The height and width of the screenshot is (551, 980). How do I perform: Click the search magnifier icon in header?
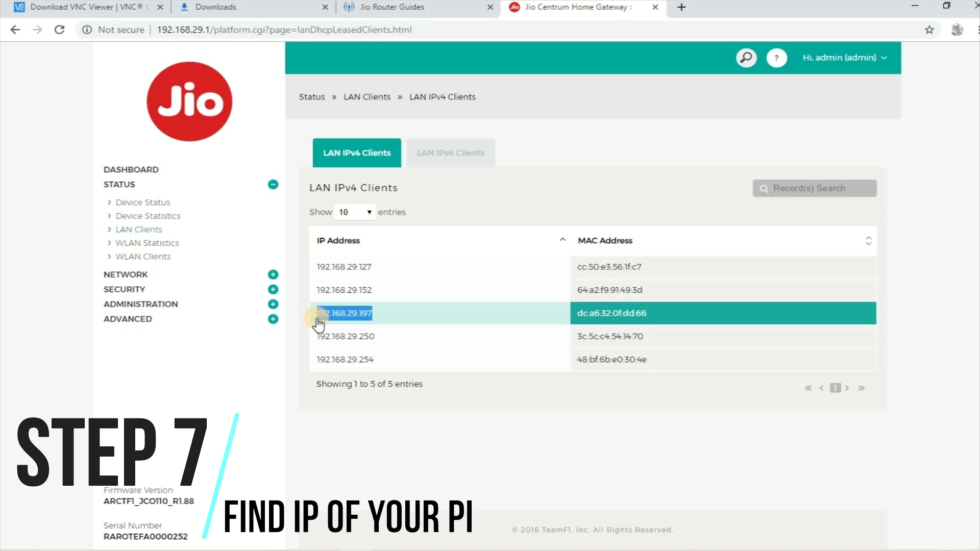(x=746, y=58)
